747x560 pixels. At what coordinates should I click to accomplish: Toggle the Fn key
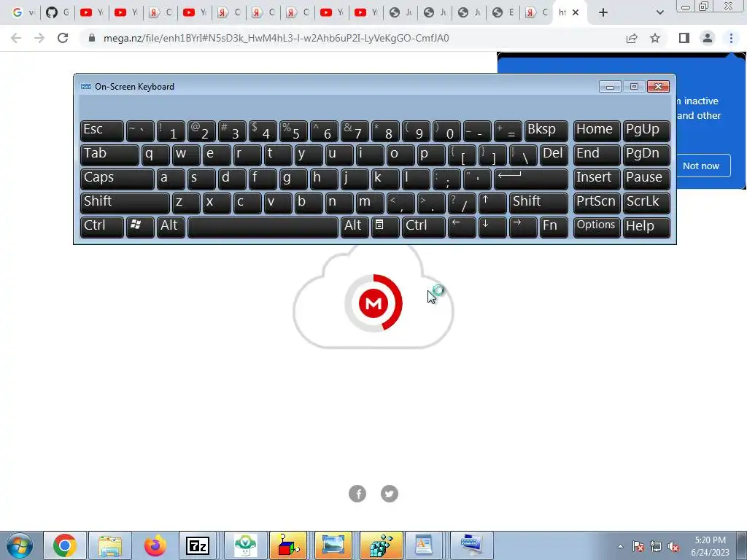click(554, 227)
